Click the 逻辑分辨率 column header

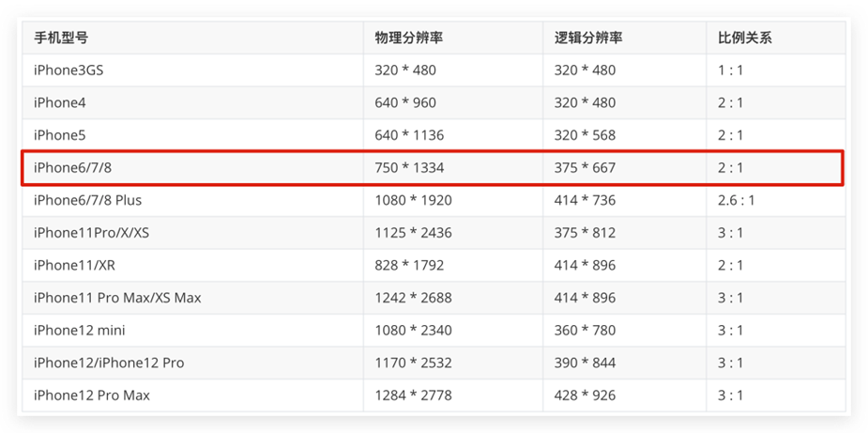tap(588, 39)
